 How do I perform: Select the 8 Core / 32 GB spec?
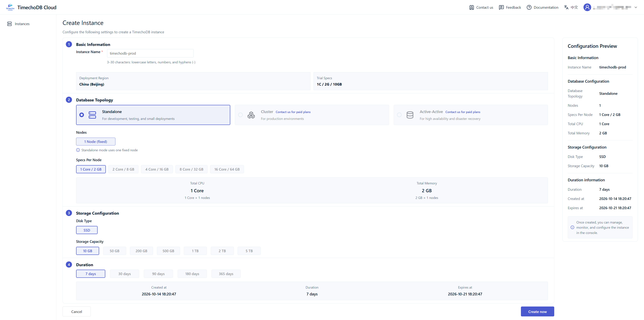191,169
